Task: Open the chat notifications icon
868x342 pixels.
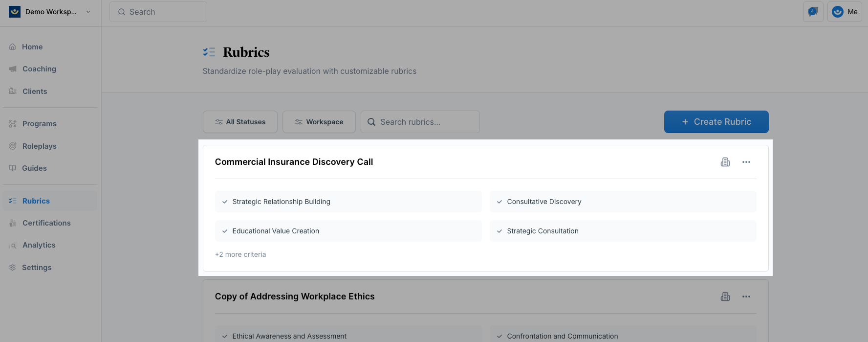Action: (x=813, y=12)
